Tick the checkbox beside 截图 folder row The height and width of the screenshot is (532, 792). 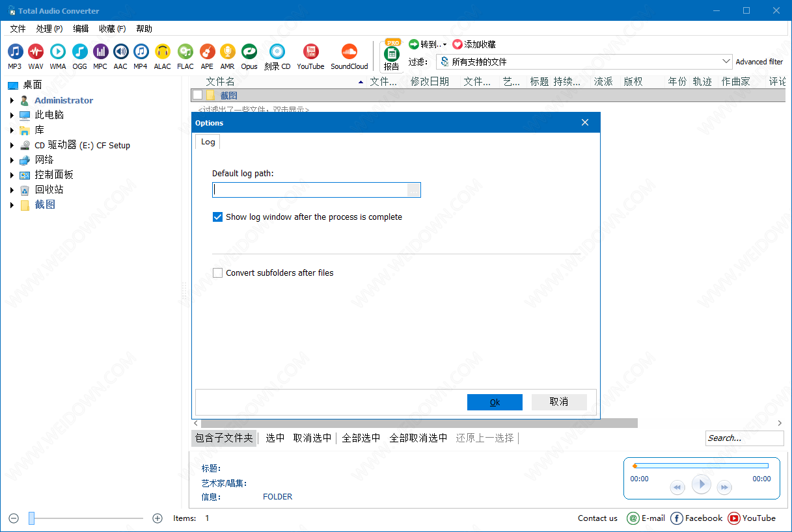(x=197, y=96)
